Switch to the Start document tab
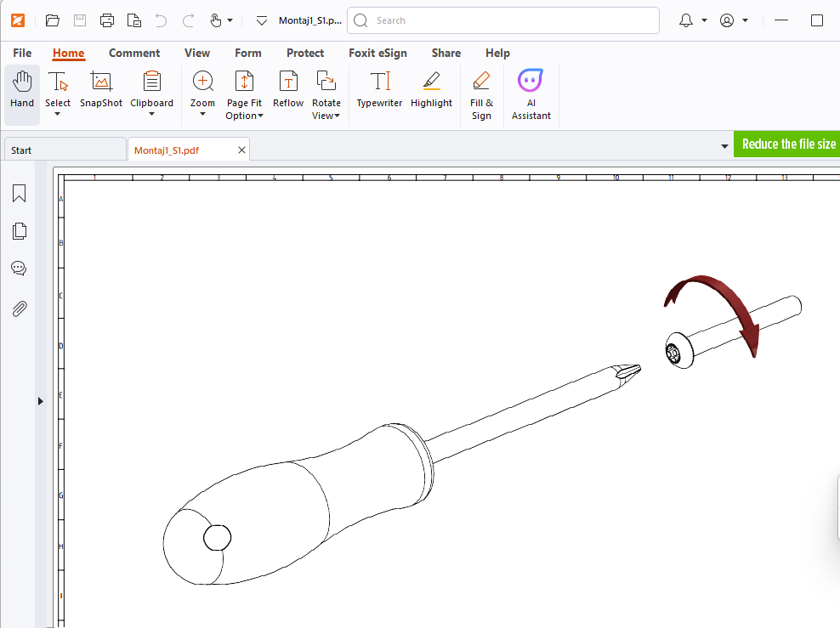Screen dimensions: 840x628 coord(65,150)
